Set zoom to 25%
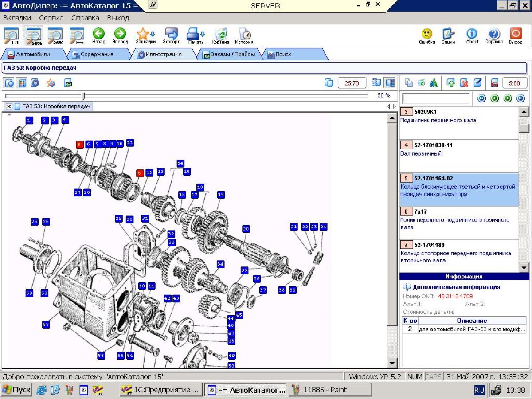532x399 pixels. [56, 36]
